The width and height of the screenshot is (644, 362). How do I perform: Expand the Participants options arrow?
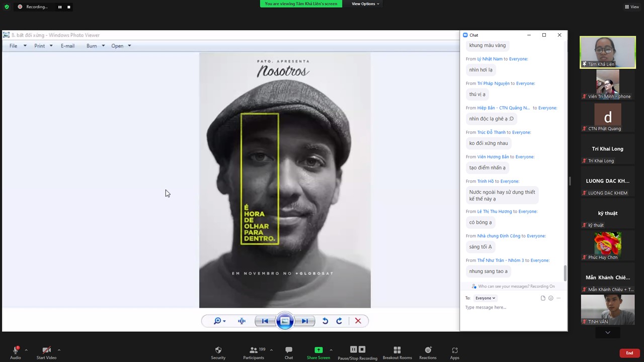pyautogui.click(x=271, y=350)
